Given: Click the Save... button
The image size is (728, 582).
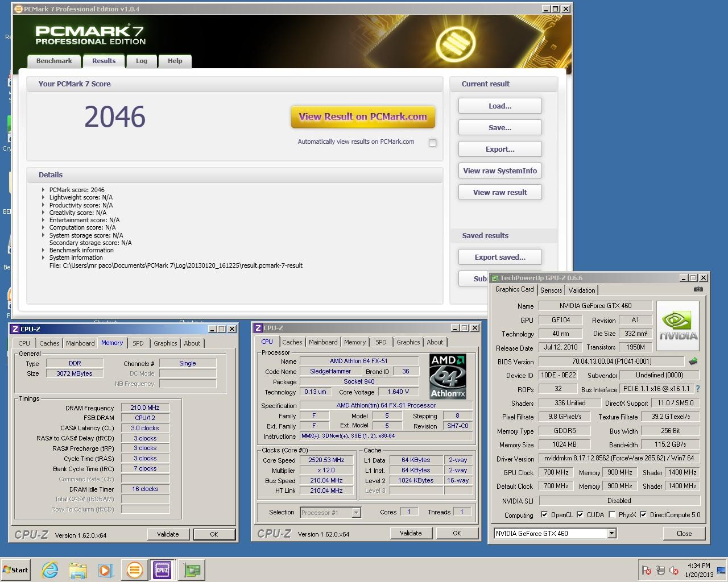Looking at the screenshot, I should tap(500, 127).
